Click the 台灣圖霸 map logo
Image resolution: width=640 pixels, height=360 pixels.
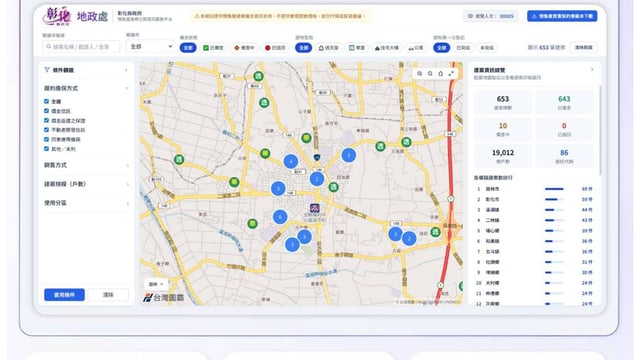point(164,298)
